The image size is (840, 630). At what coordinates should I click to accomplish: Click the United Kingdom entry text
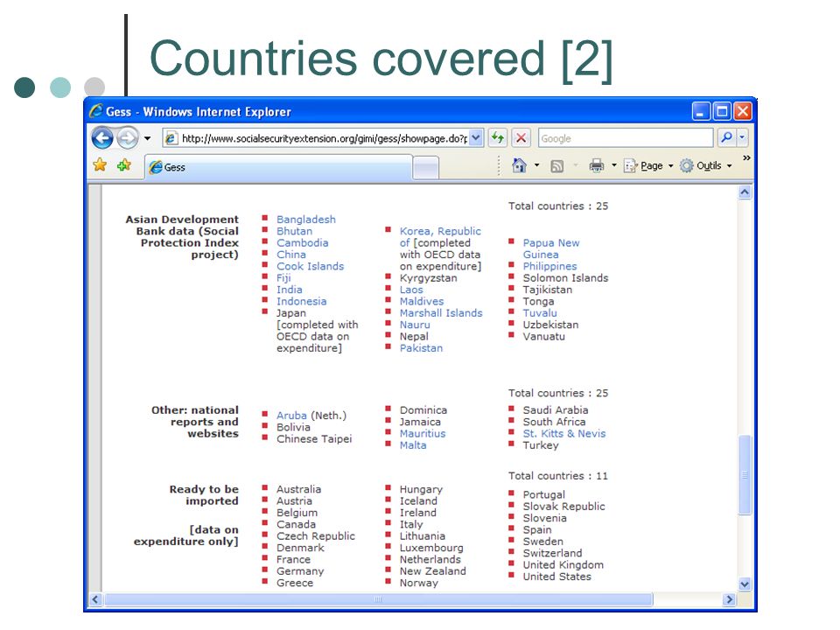tap(563, 565)
